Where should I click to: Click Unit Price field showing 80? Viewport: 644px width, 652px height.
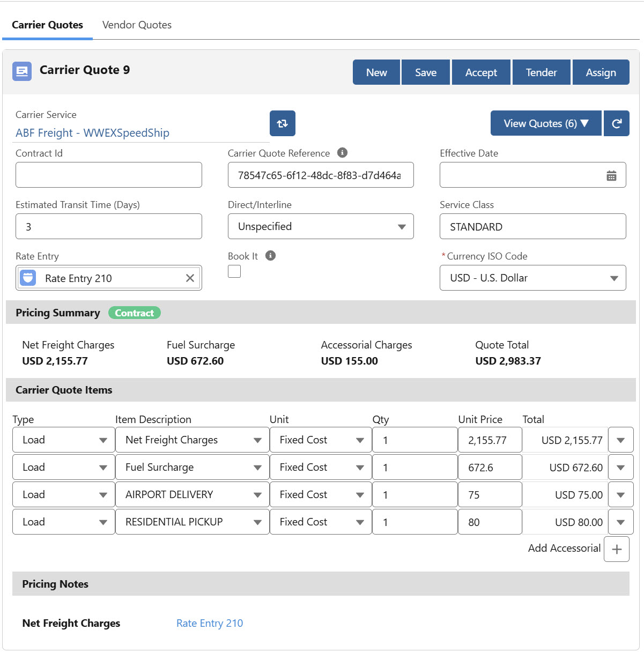point(490,522)
